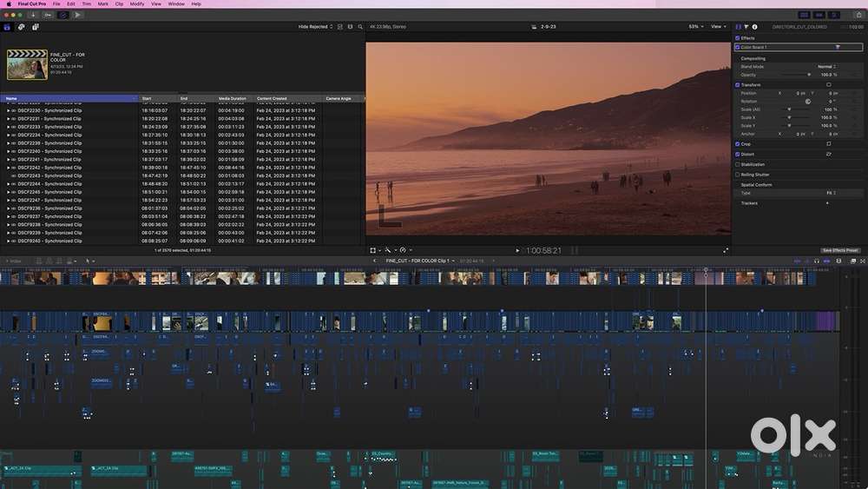Viewport: 868px width, 489px height.
Task: Open the info inspector icon
Action: 754,27
